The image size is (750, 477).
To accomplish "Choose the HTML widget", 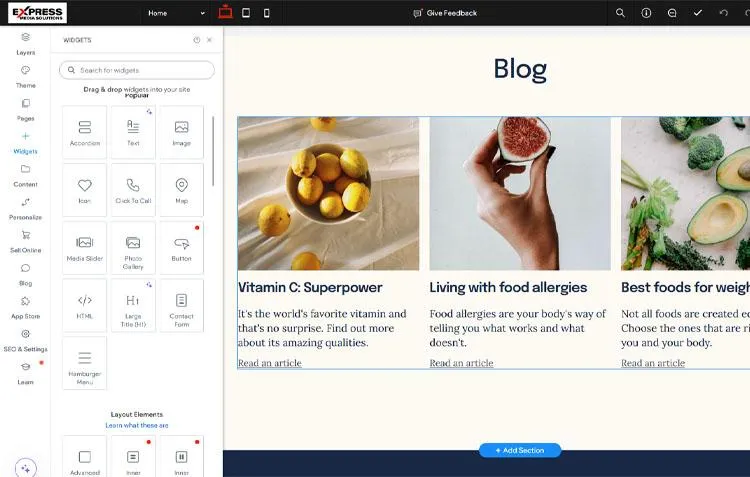I will coord(85,306).
